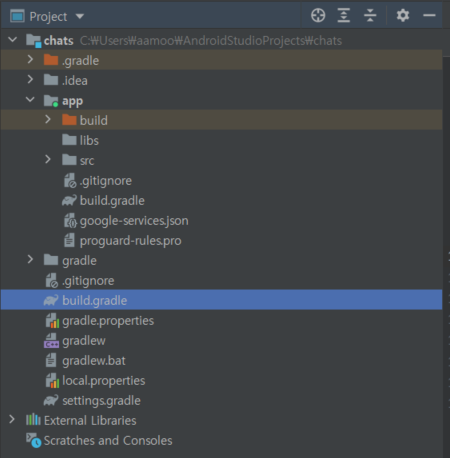
Task: Select the gradlew file
Action: pyautogui.click(x=84, y=341)
